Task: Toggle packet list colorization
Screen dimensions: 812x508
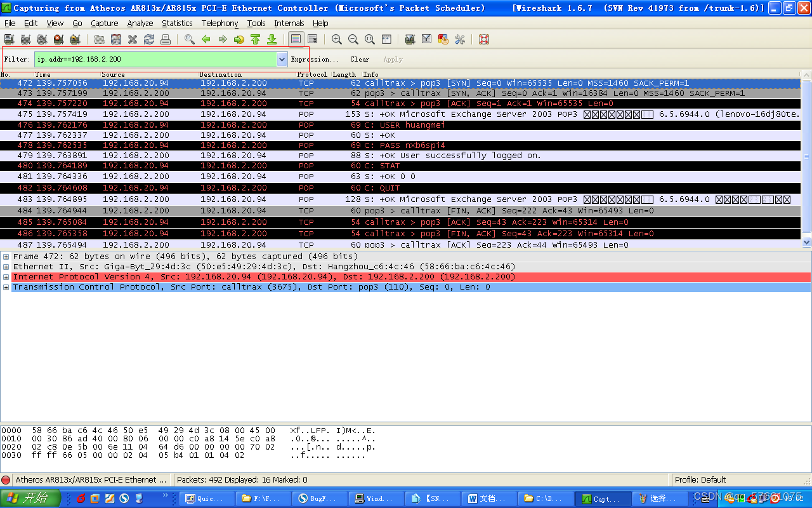Action: point(295,39)
